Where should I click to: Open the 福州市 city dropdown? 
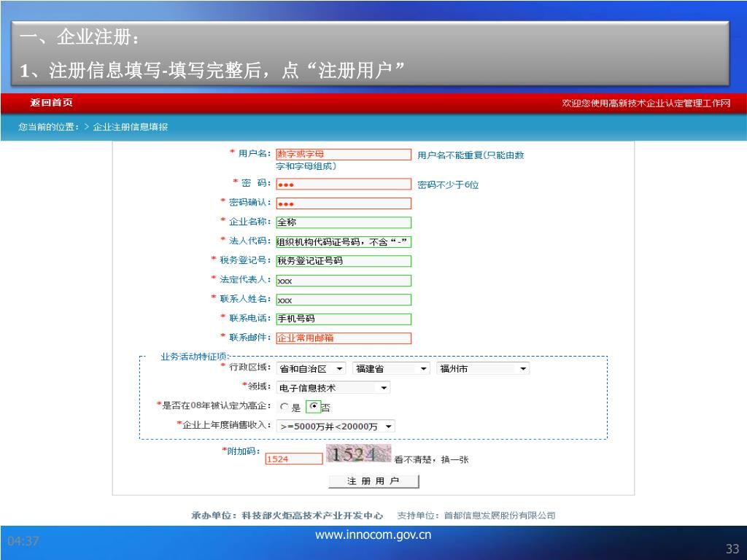[483, 369]
